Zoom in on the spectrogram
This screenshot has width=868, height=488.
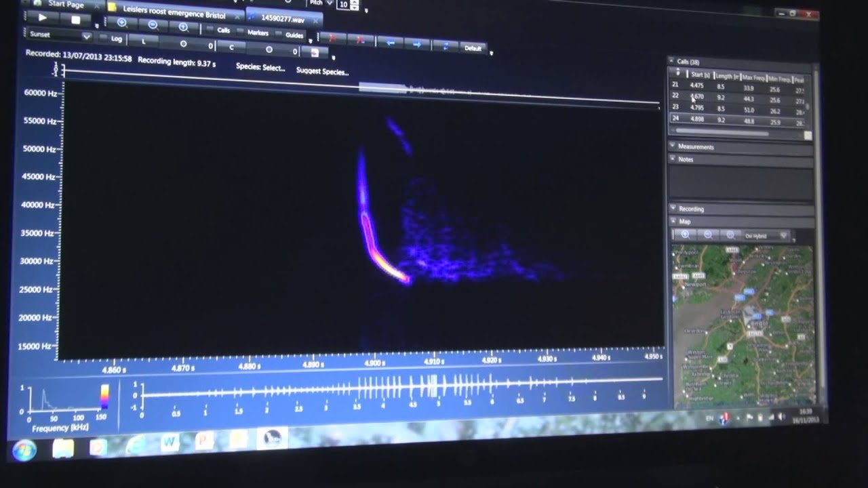[122, 22]
